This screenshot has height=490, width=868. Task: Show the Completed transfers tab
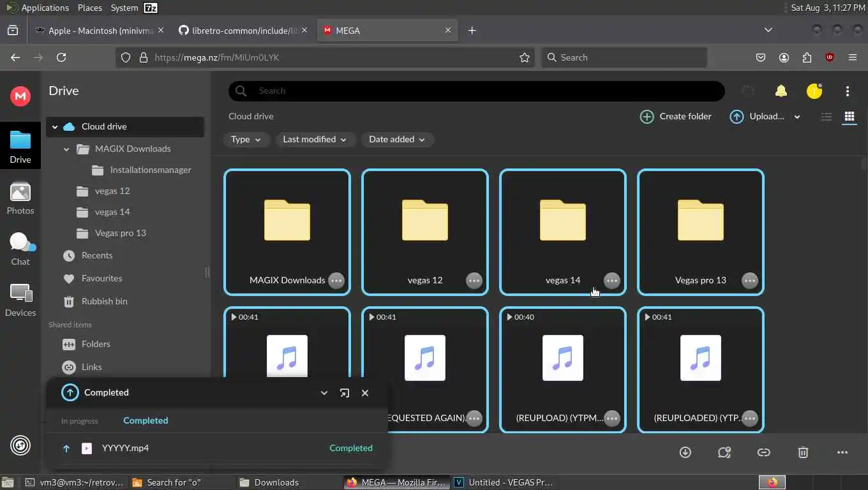(146, 420)
